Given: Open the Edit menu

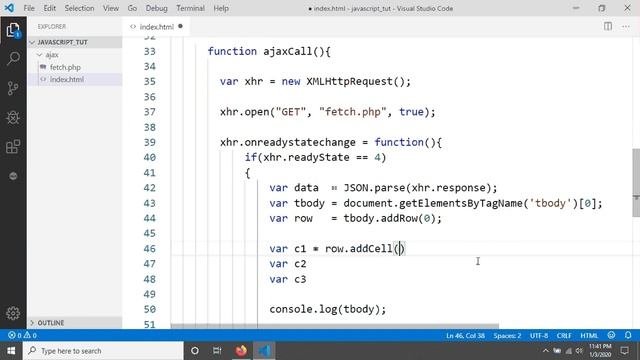Looking at the screenshot, I should [x=49, y=8].
